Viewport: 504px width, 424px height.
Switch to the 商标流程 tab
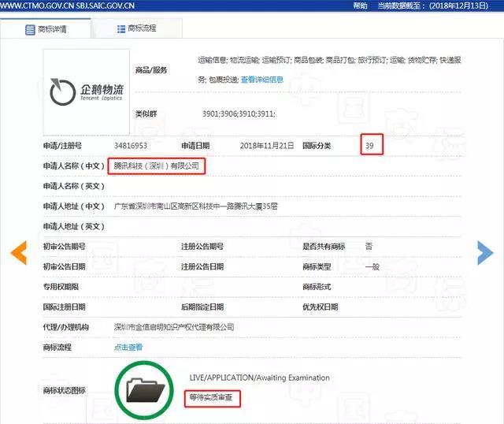tap(136, 28)
